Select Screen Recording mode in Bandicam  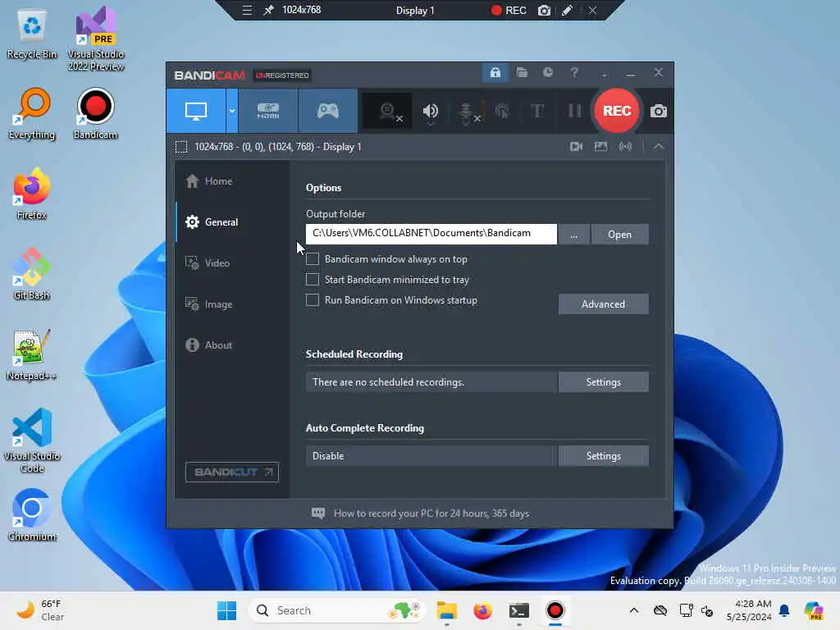pos(196,111)
